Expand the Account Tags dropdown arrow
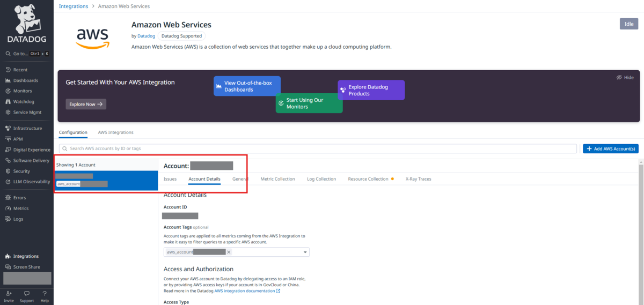The height and width of the screenshot is (305, 644). click(x=305, y=252)
